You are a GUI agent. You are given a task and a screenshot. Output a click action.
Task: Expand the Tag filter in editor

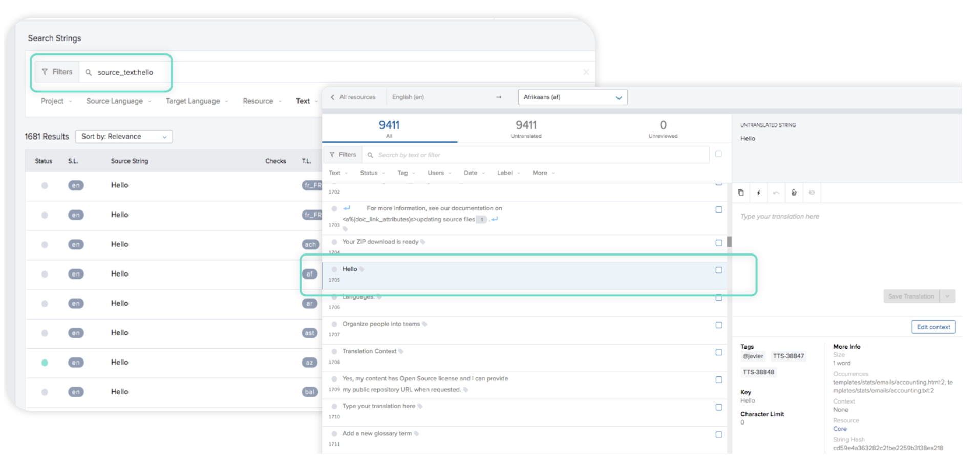click(x=406, y=173)
